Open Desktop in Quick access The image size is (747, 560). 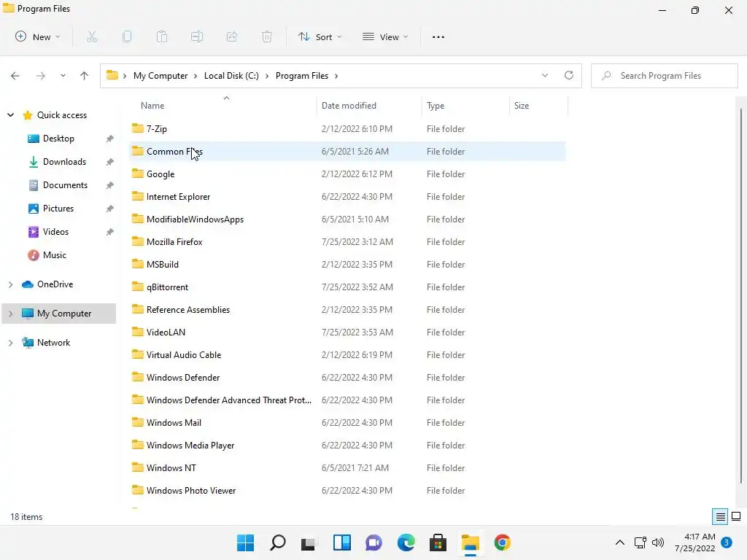(x=58, y=139)
